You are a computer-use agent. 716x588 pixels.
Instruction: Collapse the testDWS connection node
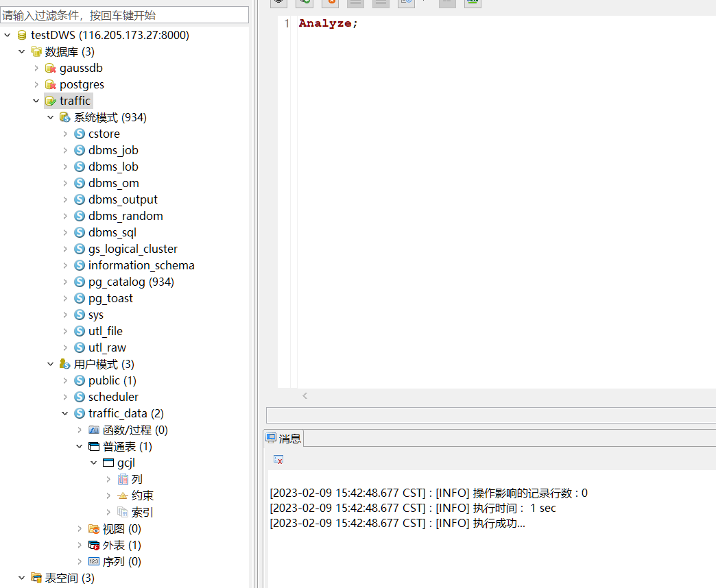[x=8, y=35]
